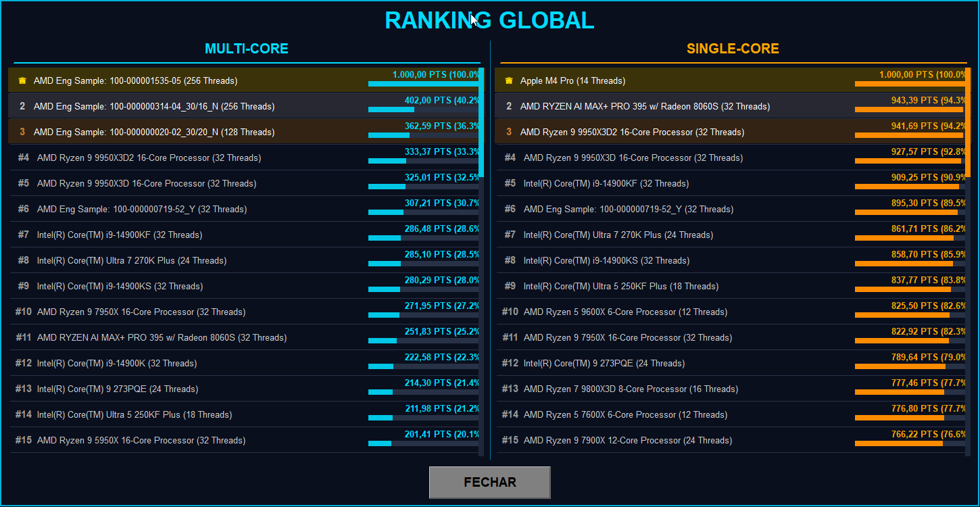This screenshot has width=980, height=507.
Task: Click the Apple M4 Pro orange score bar
Action: [910, 84]
